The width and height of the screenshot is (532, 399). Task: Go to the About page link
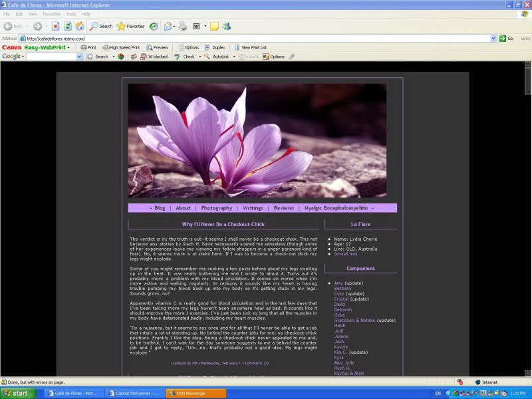click(184, 208)
